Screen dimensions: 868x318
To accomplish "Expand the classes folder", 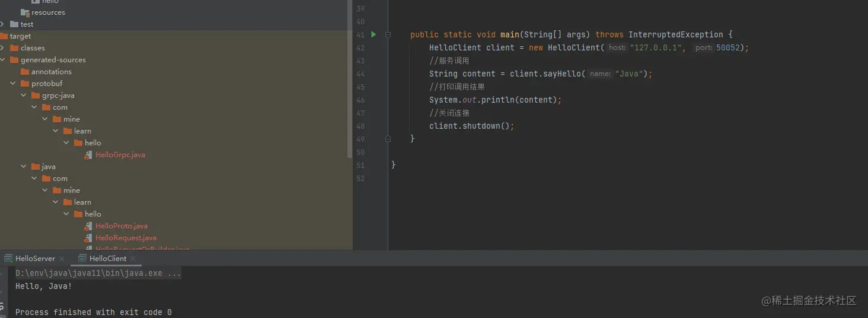I will pyautogui.click(x=2, y=48).
